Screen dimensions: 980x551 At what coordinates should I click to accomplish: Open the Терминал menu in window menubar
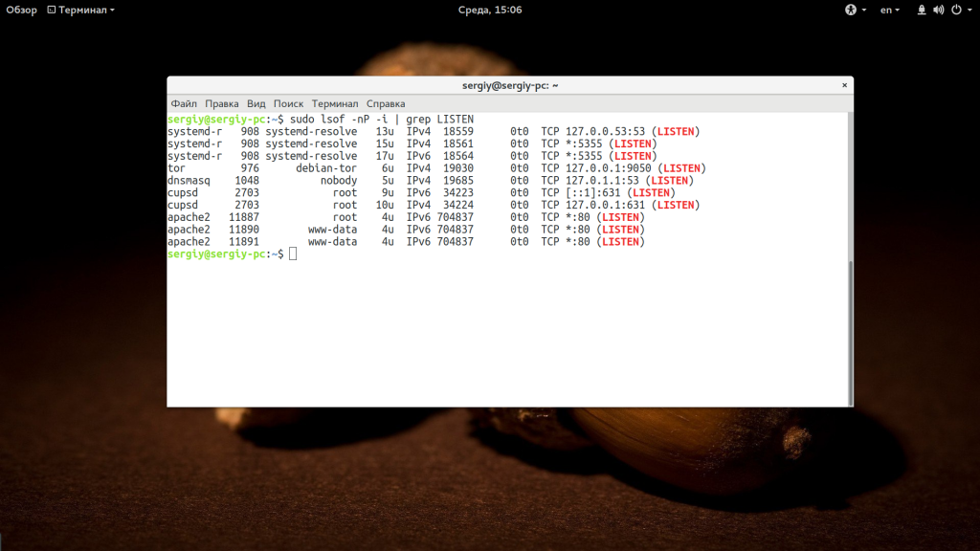pyautogui.click(x=334, y=103)
